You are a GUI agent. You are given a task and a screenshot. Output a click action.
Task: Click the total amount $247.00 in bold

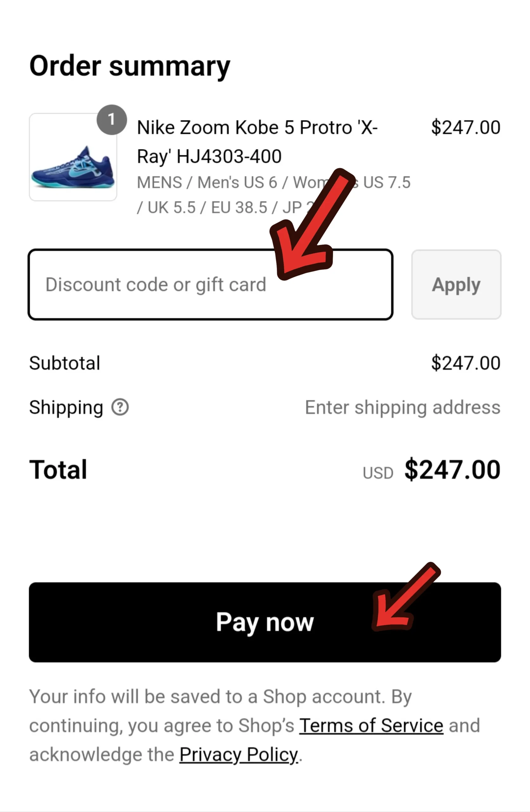[452, 470]
